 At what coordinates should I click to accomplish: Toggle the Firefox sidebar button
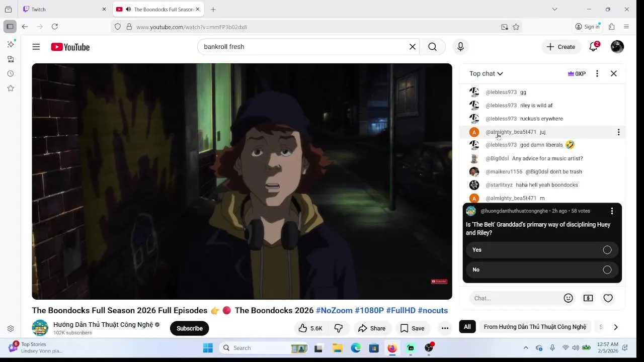pos(10,27)
